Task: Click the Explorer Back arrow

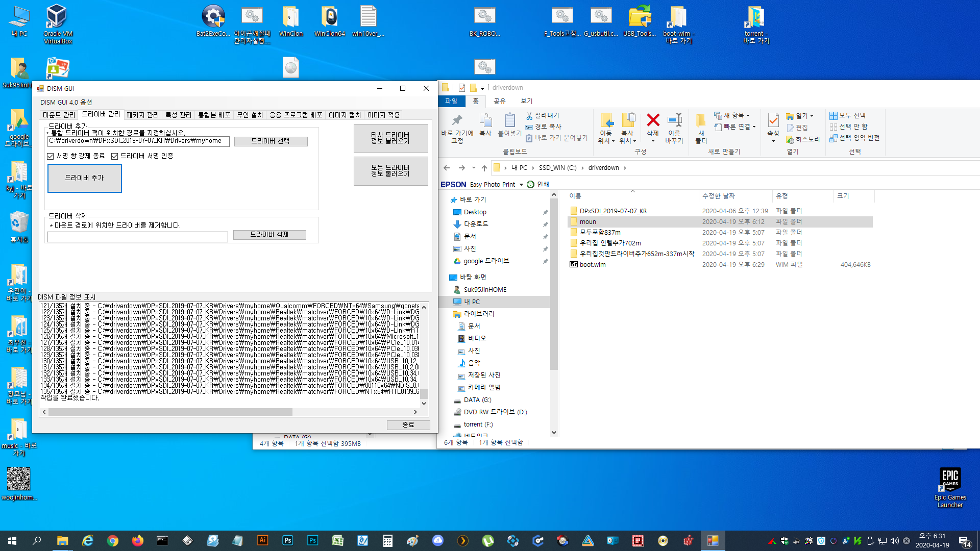Action: click(x=447, y=168)
